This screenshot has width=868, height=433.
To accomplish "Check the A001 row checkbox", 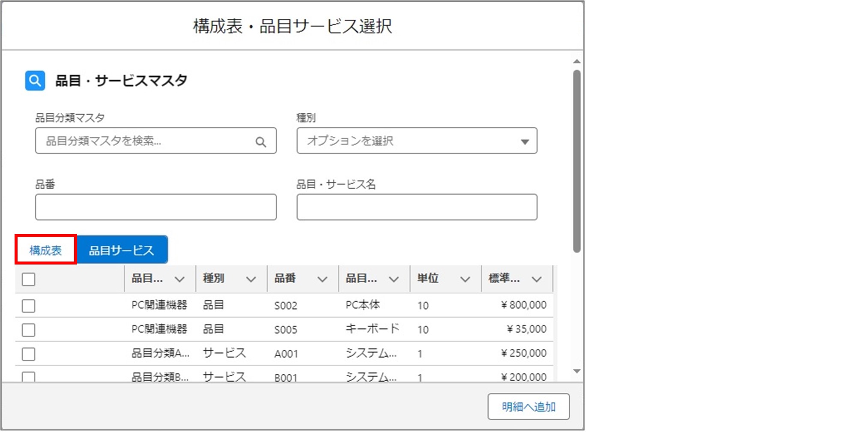I will [x=29, y=354].
